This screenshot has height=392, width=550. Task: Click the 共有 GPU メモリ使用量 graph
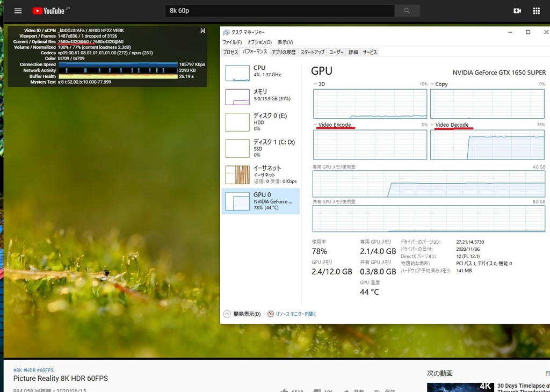429,219
